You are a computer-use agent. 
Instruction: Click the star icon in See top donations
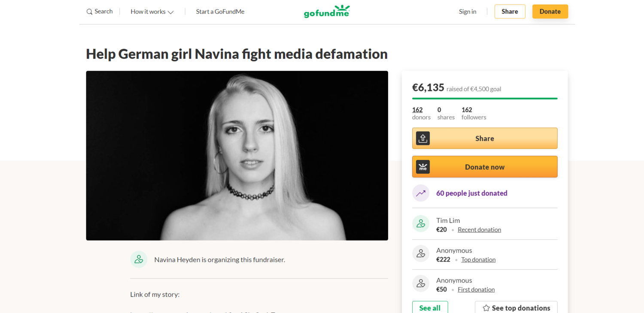[x=486, y=308]
